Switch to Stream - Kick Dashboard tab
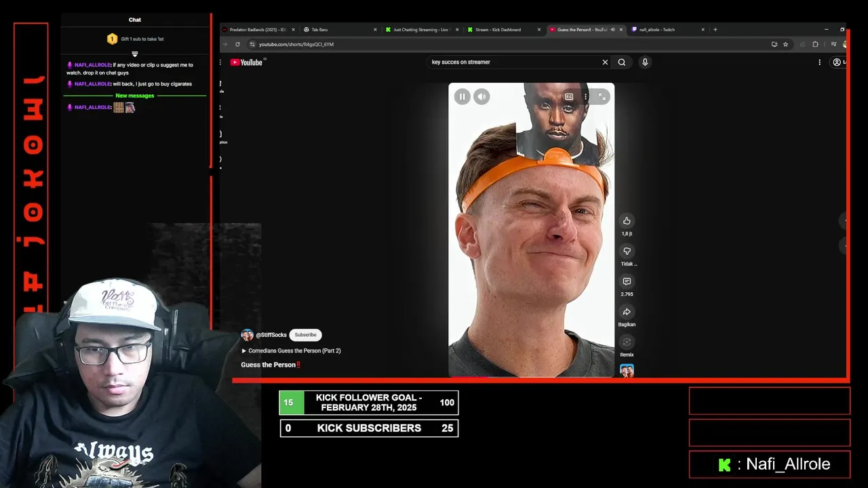Screen dimensions: 868x488 click(504, 30)
